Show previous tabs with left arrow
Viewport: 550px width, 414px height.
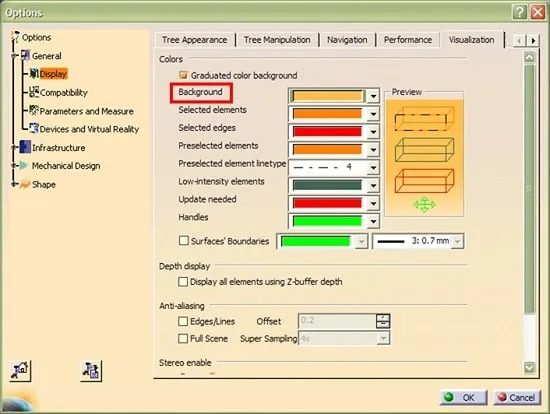519,41
